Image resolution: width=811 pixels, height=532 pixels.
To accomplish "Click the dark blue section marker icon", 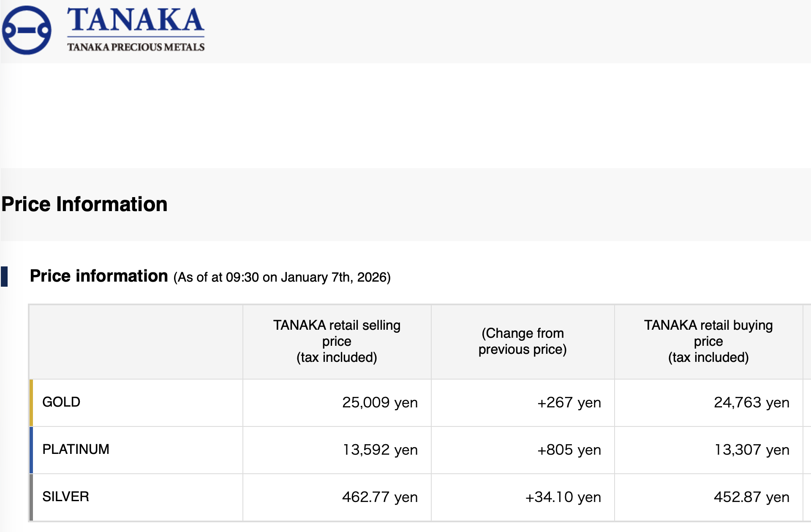I will (4, 277).
